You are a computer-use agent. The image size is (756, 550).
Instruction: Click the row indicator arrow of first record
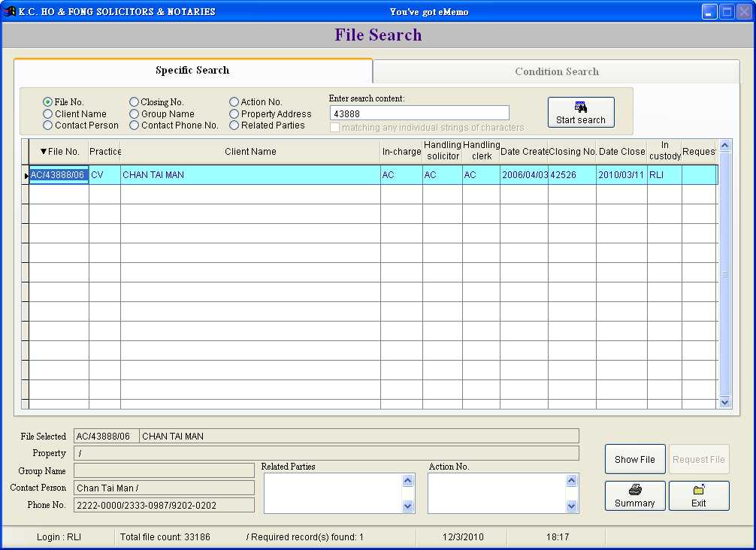[26, 176]
